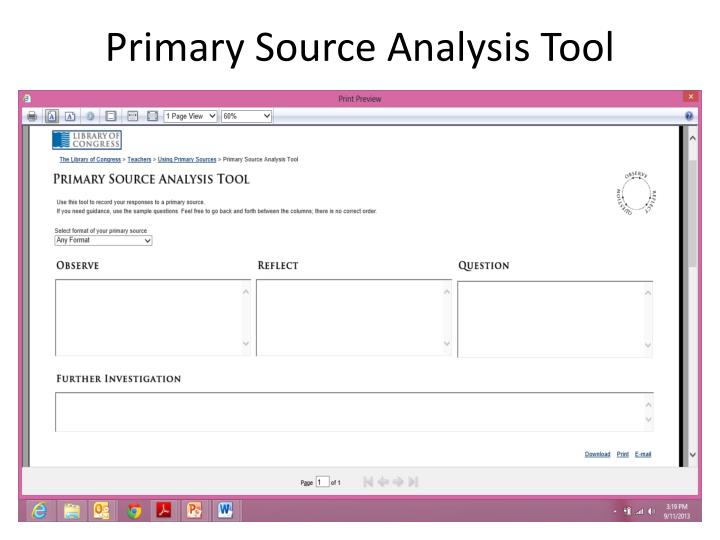720x540 pixels.
Task: Click the View Full Page icon
Action: [152, 116]
